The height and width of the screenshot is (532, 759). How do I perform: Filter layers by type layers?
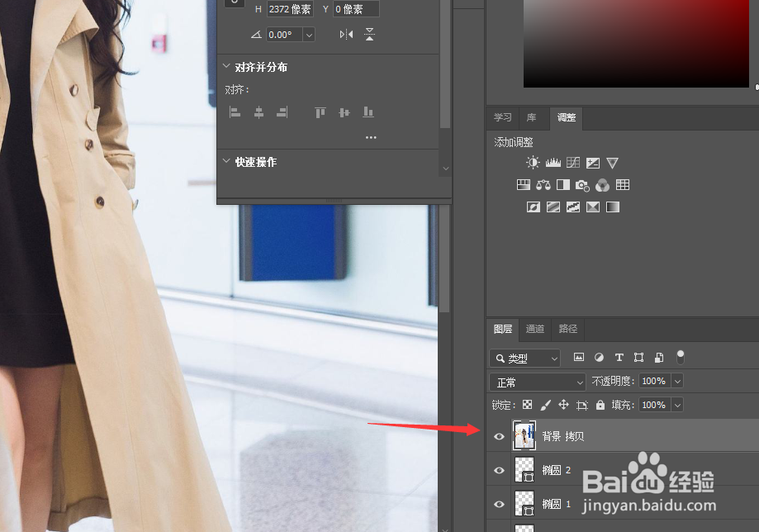point(619,357)
